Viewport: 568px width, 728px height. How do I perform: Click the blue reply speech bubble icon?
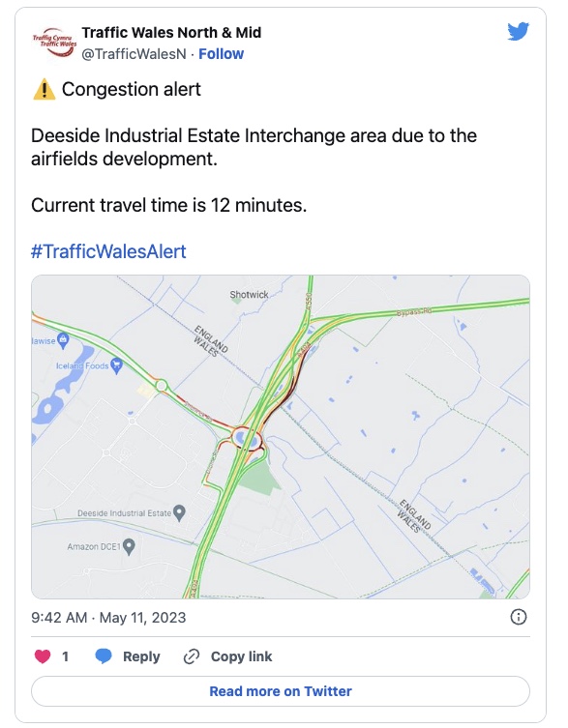pyautogui.click(x=104, y=656)
